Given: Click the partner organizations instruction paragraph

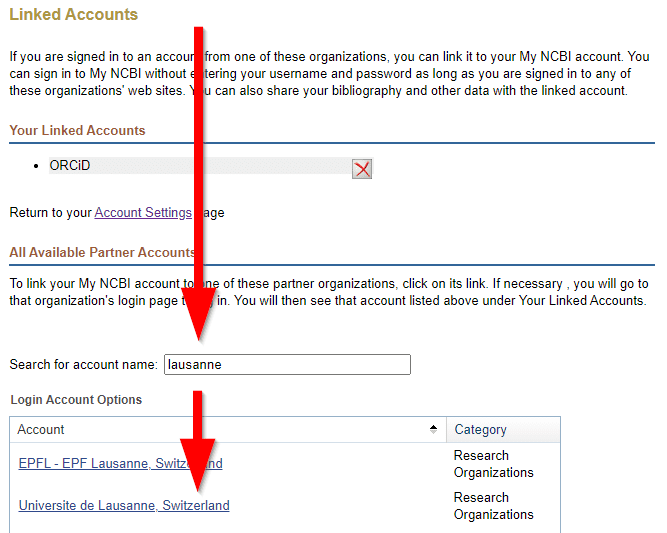Looking at the screenshot, I should pos(328,292).
